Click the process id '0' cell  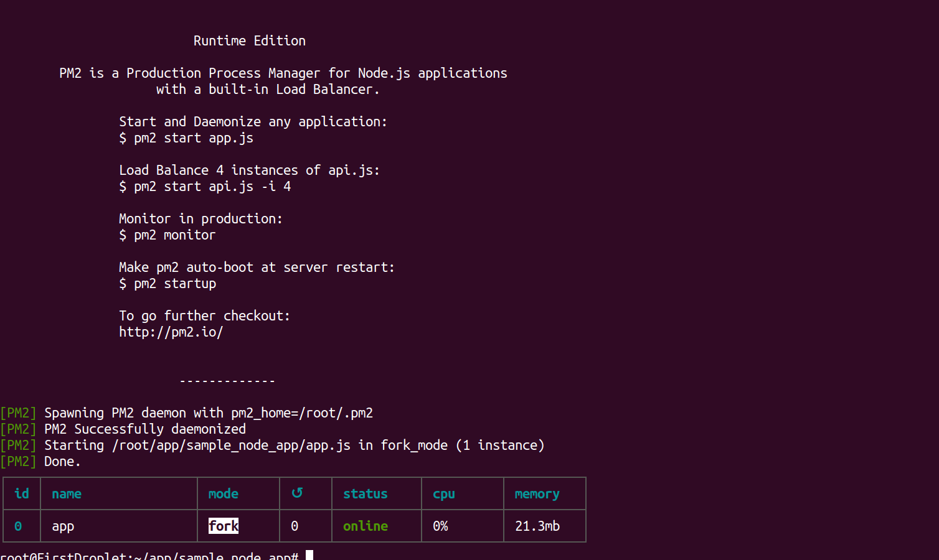[18, 526]
